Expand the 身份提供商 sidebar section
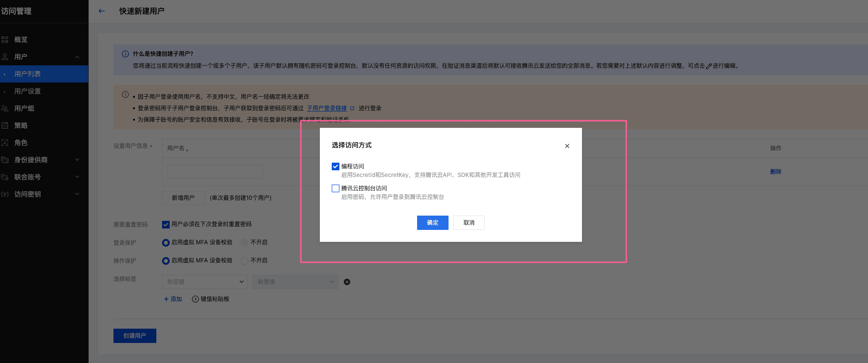The height and width of the screenshot is (363, 868). (77, 160)
